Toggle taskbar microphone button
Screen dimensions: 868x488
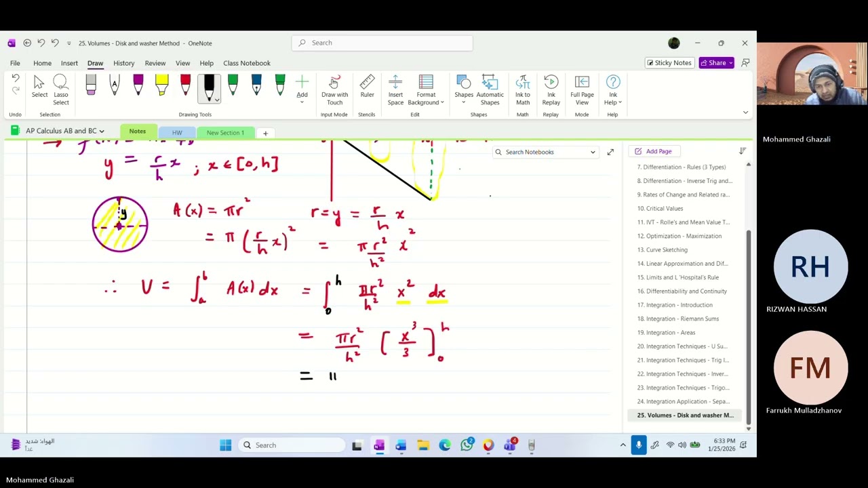pos(639,445)
